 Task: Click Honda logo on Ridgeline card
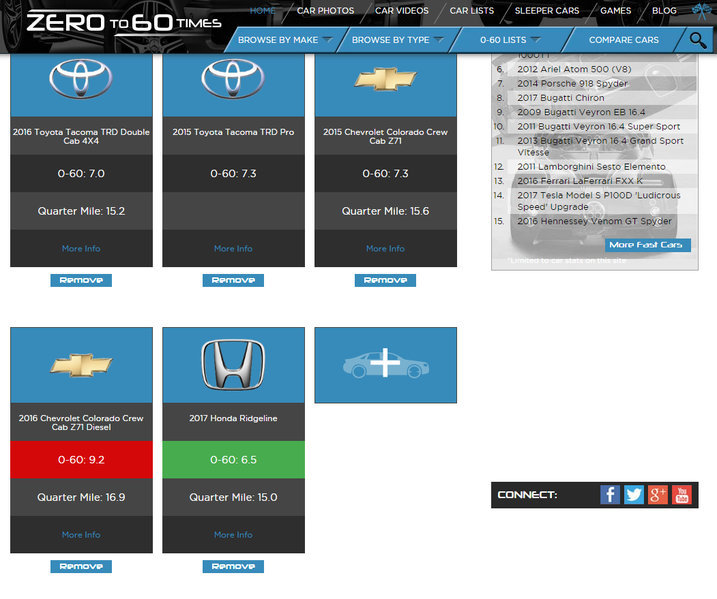(233, 365)
